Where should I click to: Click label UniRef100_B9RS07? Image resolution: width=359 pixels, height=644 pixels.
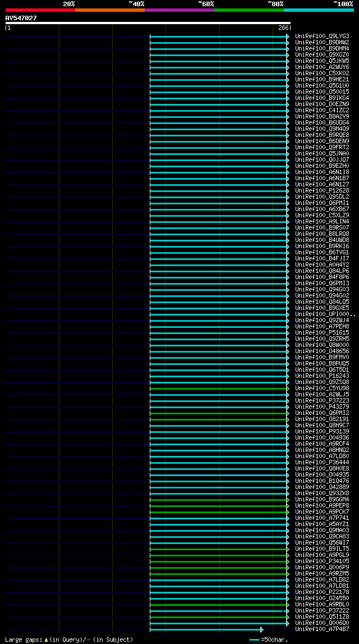[322, 227]
